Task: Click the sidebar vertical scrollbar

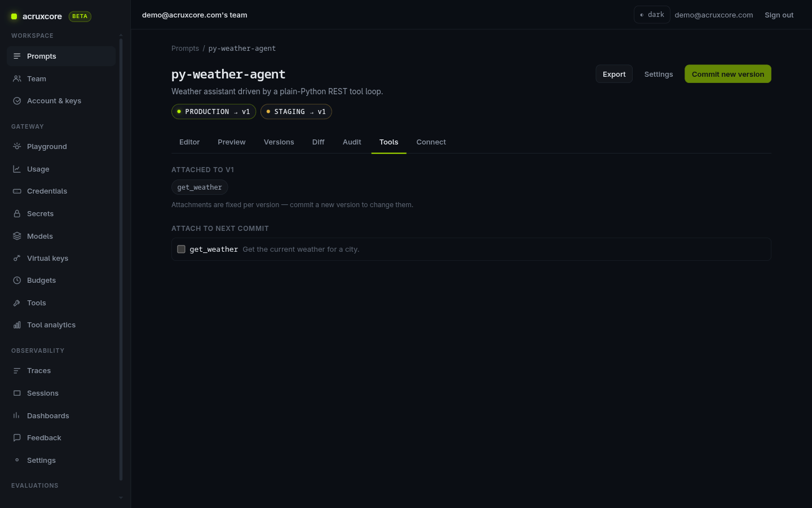Action: click(x=121, y=260)
